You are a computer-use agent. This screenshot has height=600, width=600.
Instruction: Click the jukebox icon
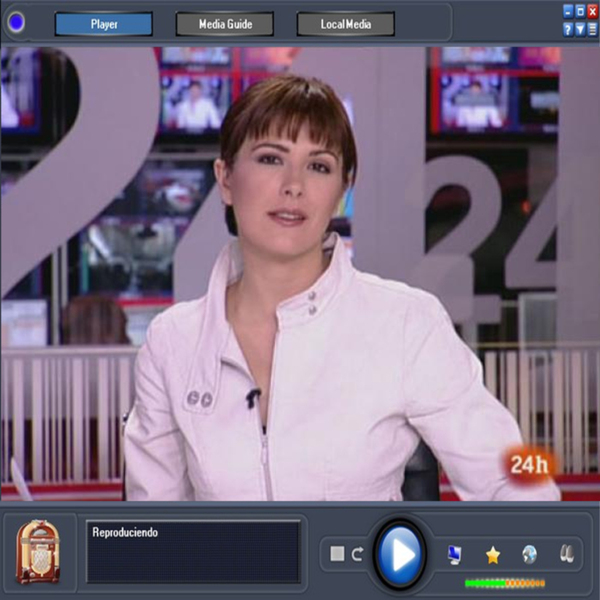pos(38,551)
